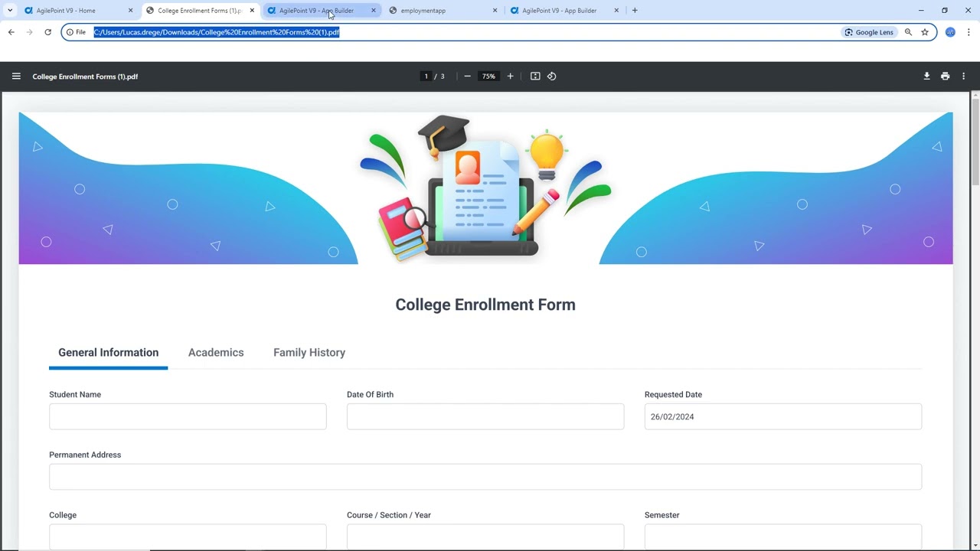
Task: Click the Student Name input field
Action: tap(188, 416)
